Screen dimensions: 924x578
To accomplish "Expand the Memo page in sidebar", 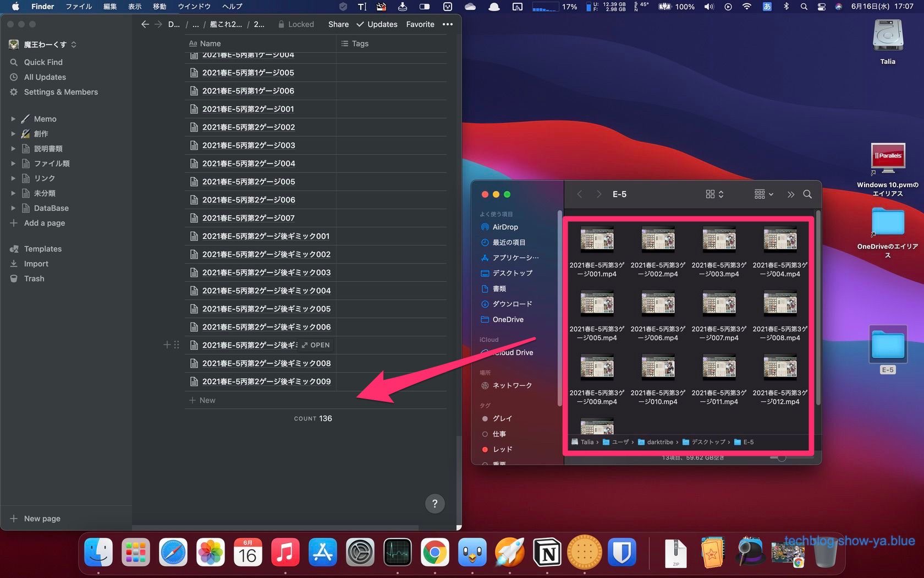I will (13, 119).
